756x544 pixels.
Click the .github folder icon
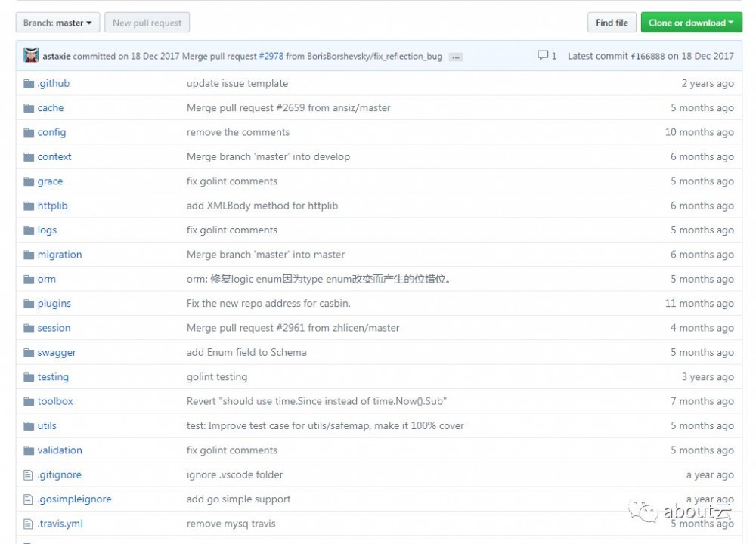pyautogui.click(x=29, y=84)
